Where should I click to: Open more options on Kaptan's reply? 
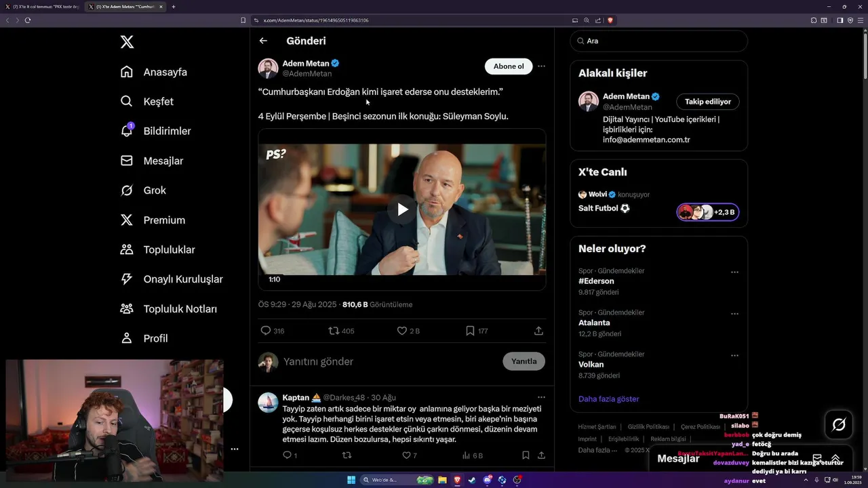[541, 397]
